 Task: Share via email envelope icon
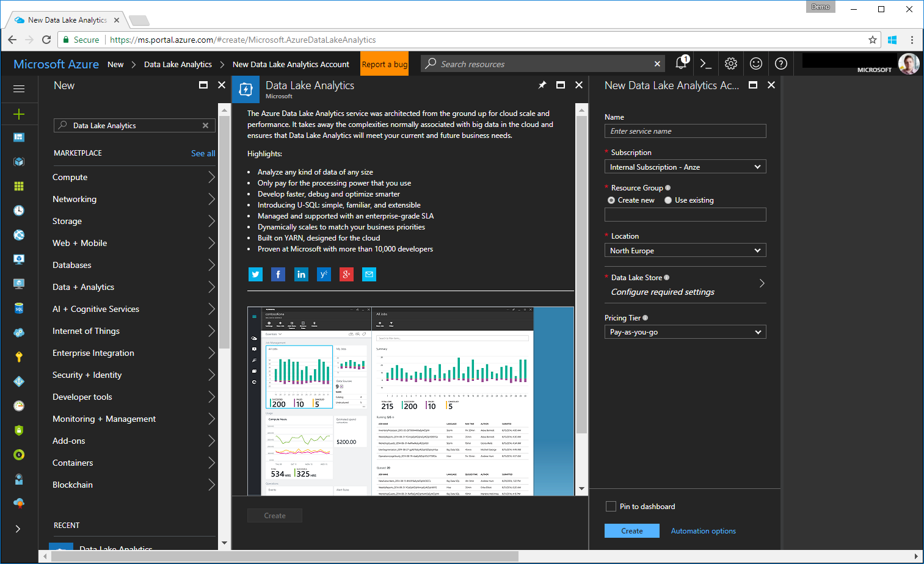click(x=369, y=275)
